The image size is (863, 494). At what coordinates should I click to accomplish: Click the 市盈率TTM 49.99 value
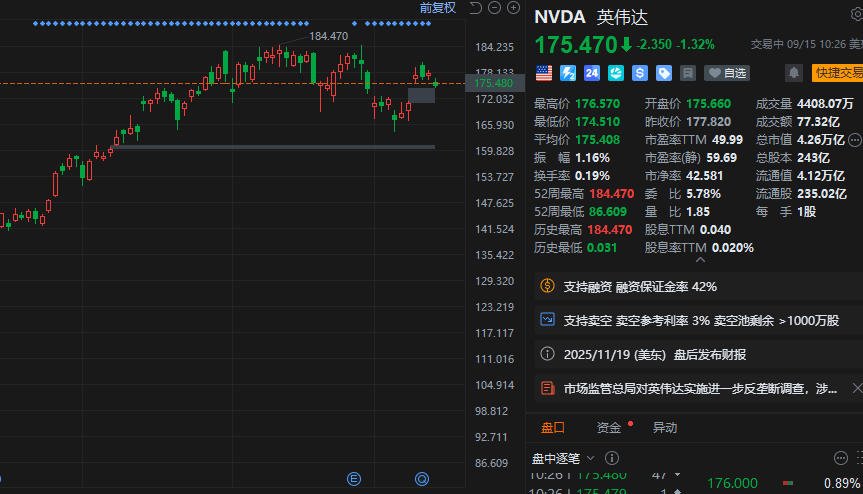(x=727, y=140)
